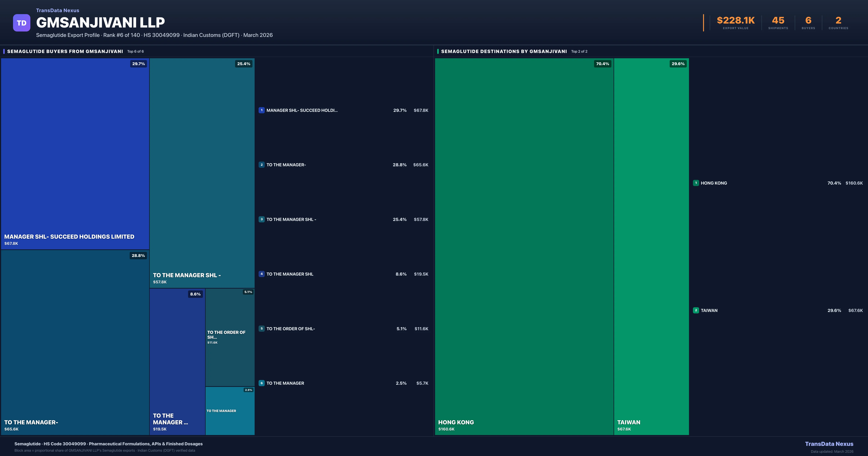
Task: Select the TAIWAN $67.6K destination block
Action: (651, 246)
